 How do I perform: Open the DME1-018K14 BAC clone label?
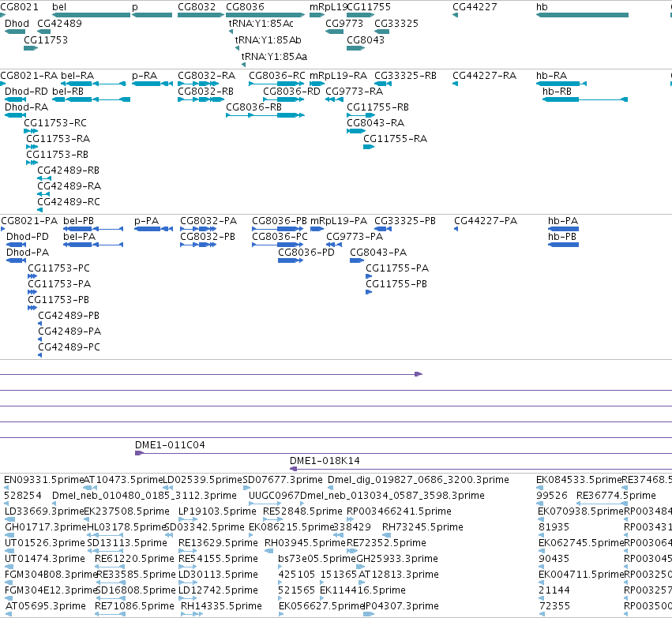point(325,461)
